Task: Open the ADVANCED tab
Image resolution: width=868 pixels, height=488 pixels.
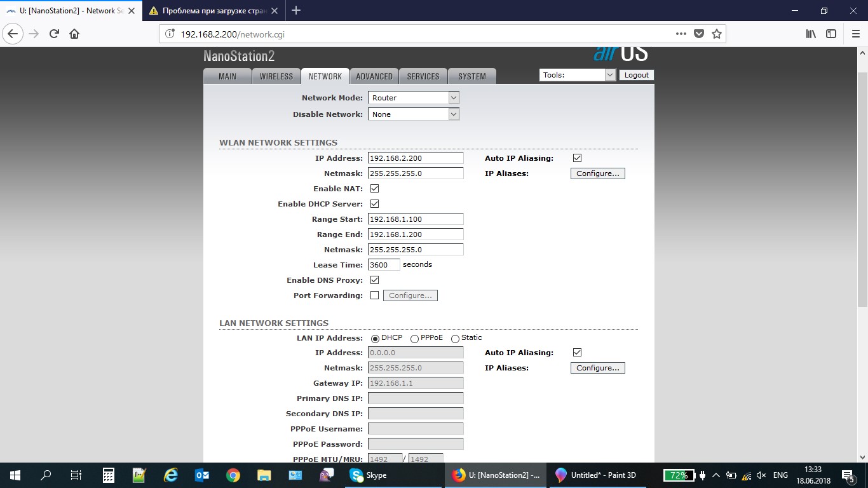Action: pos(374,76)
